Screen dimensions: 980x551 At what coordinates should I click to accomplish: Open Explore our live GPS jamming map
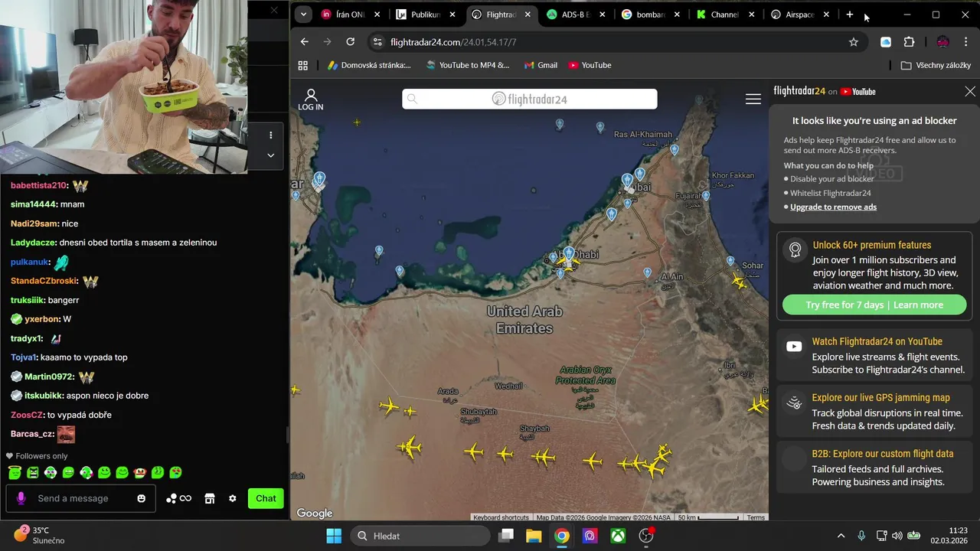pos(874,412)
